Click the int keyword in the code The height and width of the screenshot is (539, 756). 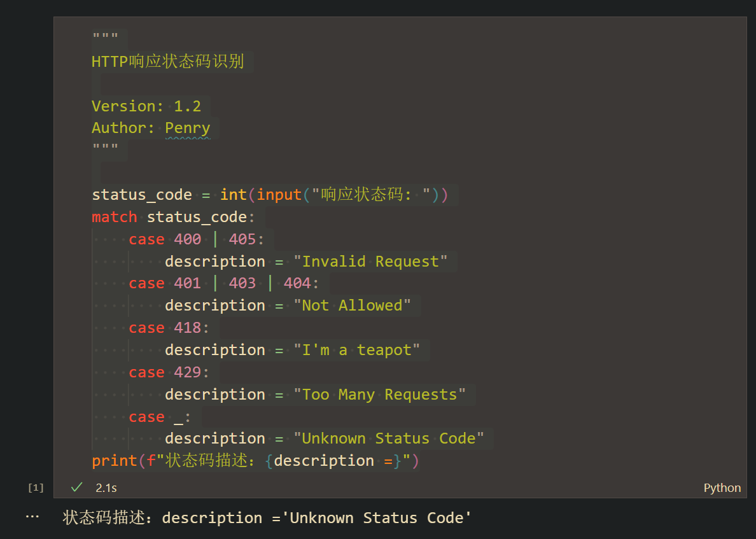233,195
